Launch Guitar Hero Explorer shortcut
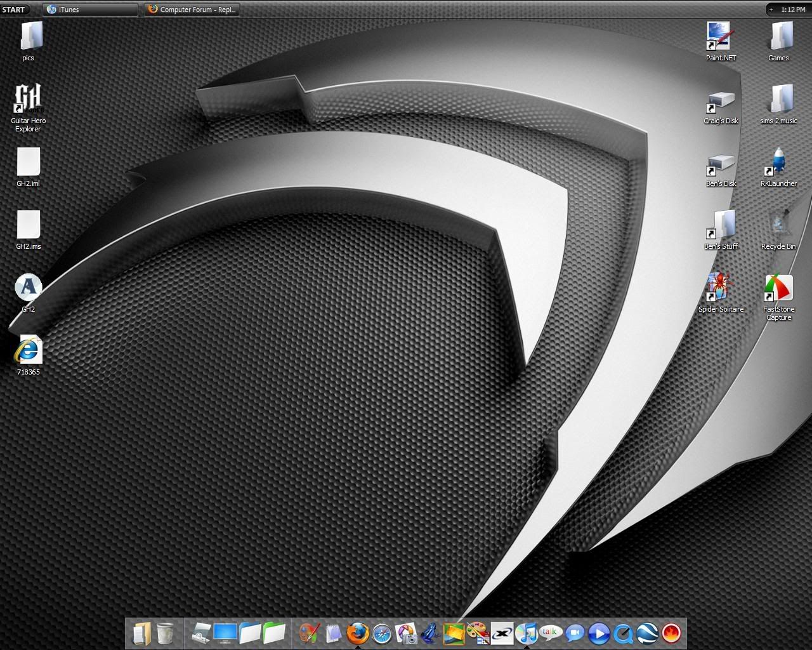812x650 pixels. [29, 107]
